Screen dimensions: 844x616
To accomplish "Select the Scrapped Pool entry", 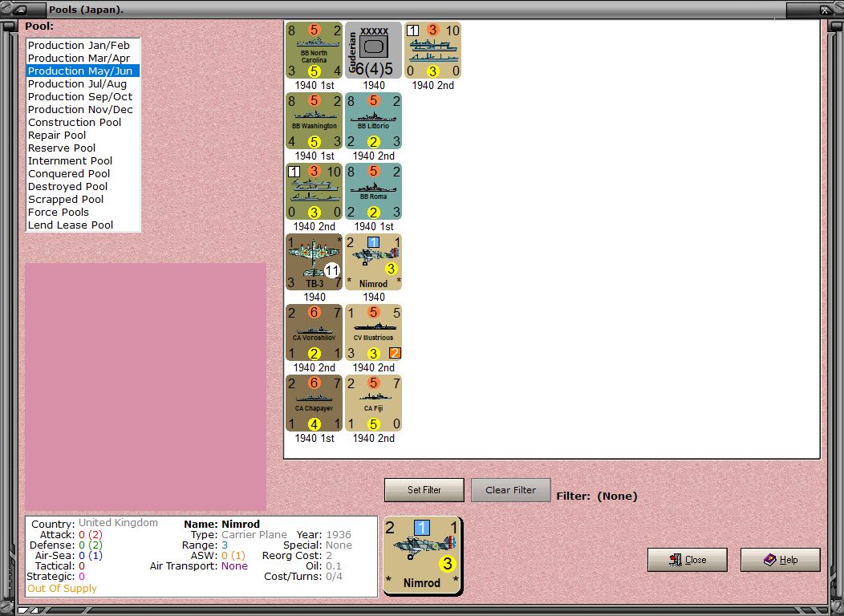I will (83, 200).
